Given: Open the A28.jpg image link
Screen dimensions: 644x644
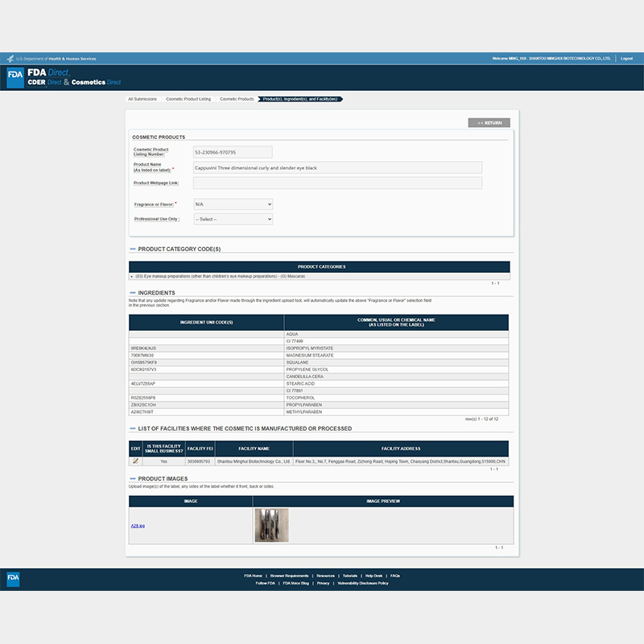Looking at the screenshot, I should click(x=138, y=526).
